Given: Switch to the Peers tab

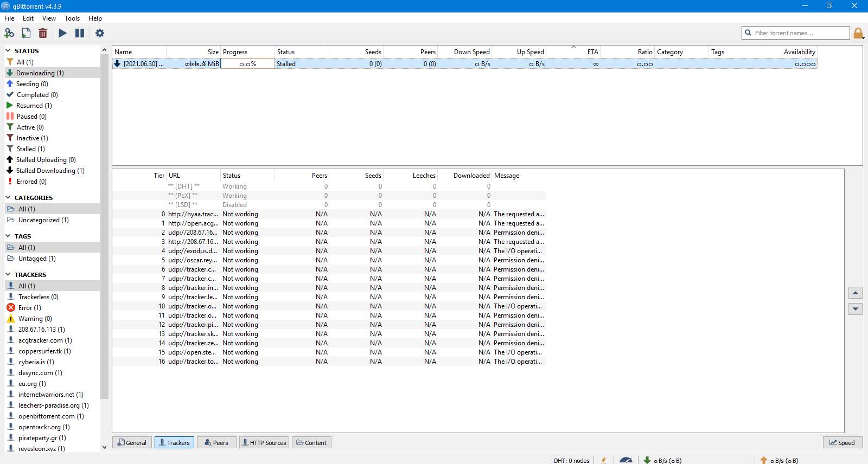Looking at the screenshot, I should [216, 442].
